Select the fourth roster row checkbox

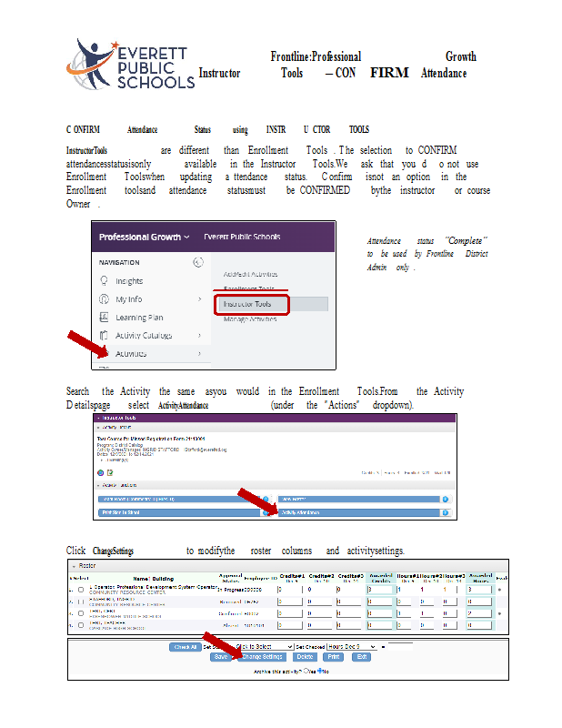pyautogui.click(x=81, y=625)
